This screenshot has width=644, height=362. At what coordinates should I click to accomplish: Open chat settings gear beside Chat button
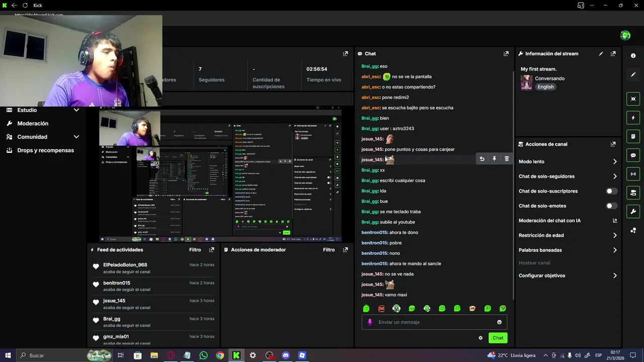(x=480, y=338)
